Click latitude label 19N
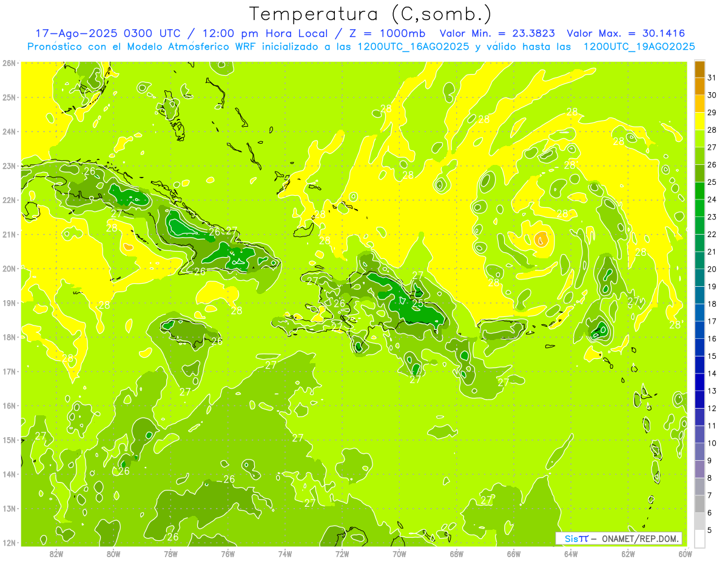The width and height of the screenshot is (728, 562). point(9,303)
